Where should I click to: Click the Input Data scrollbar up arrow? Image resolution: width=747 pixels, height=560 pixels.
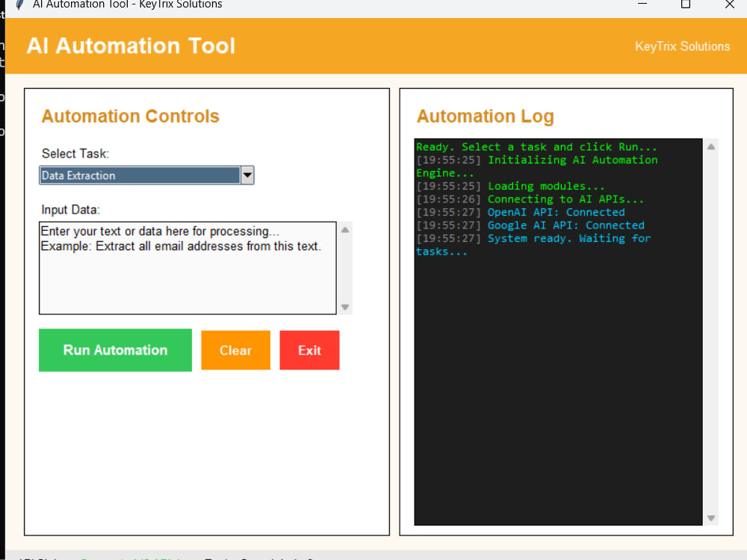pos(345,230)
